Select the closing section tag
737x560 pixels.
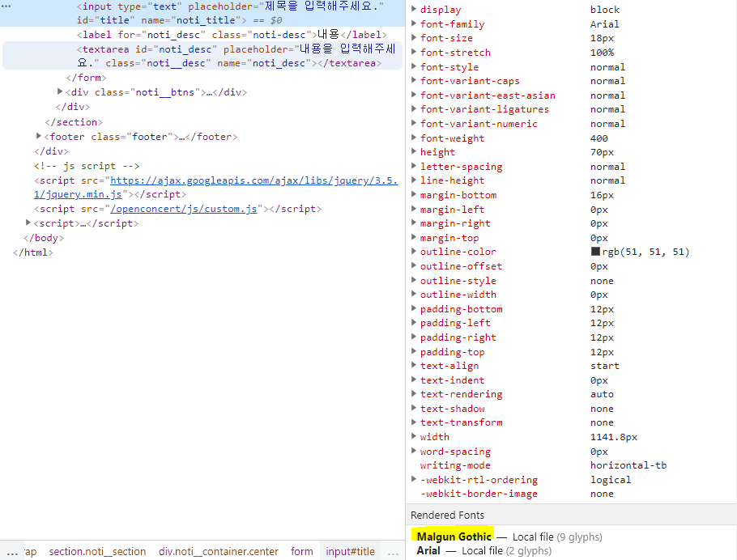click(74, 122)
